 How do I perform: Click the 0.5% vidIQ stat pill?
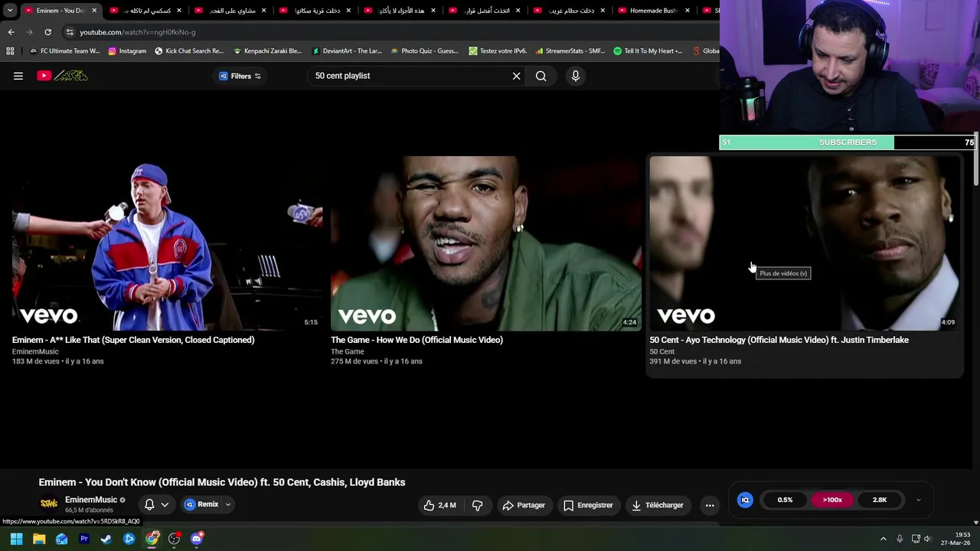click(x=785, y=500)
